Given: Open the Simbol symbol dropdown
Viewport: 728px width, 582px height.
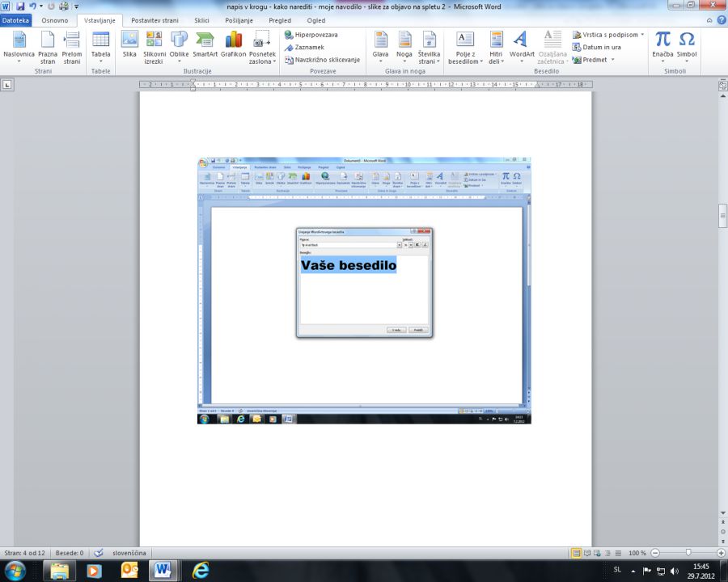Looking at the screenshot, I should (x=687, y=48).
